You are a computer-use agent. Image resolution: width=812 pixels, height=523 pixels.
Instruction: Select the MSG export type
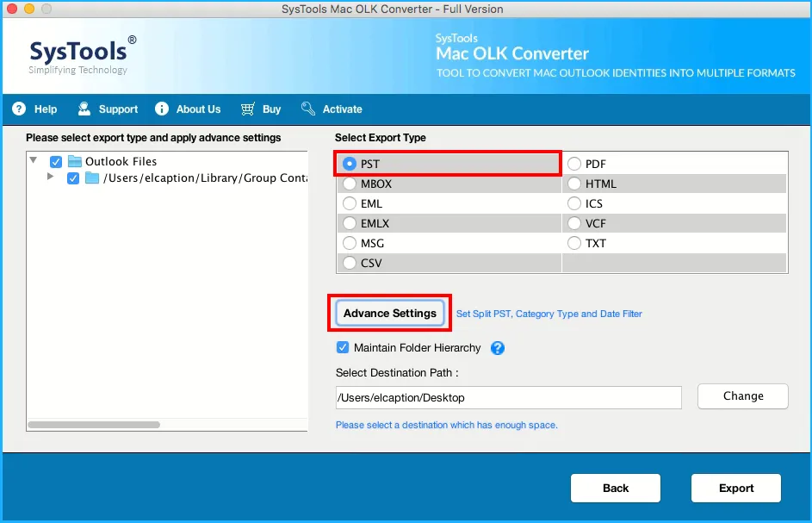point(350,243)
